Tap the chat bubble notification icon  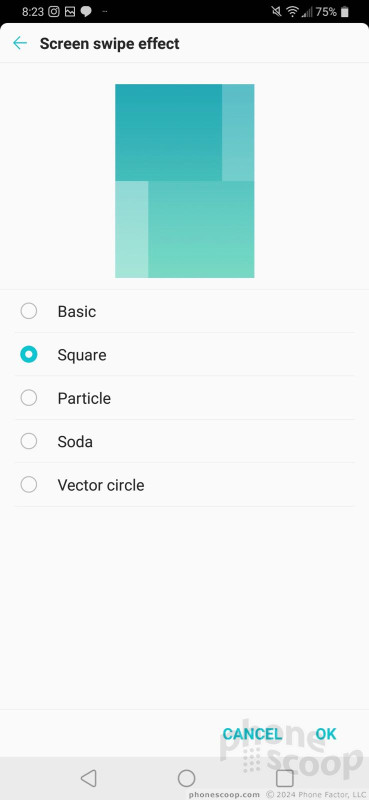pos(86,12)
